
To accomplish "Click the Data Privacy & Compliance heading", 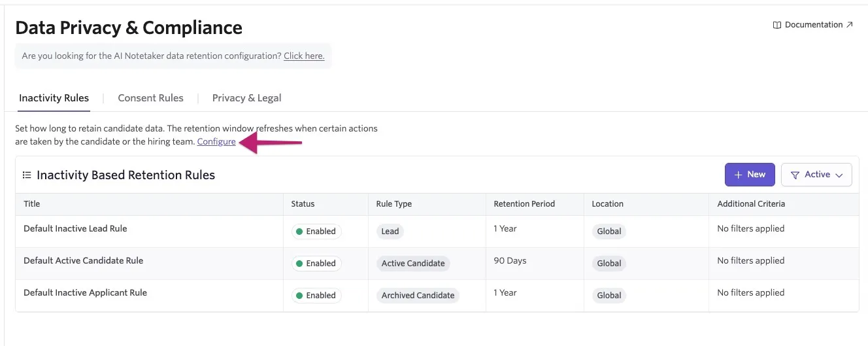I will coord(129,27).
